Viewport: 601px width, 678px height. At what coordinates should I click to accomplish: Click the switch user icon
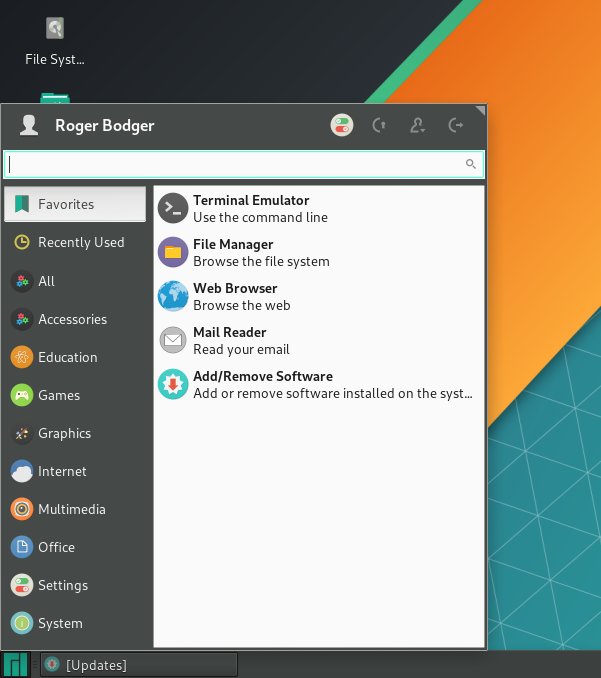pos(417,125)
